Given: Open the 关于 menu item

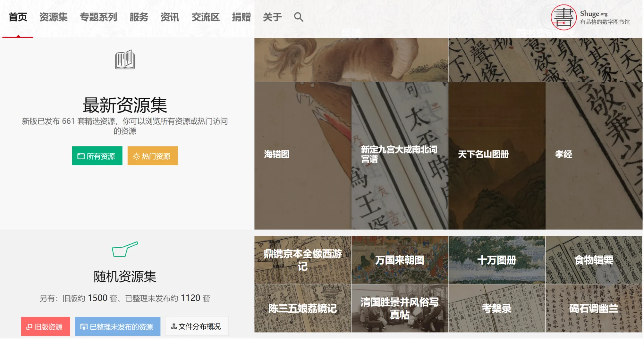Looking at the screenshot, I should click(x=273, y=17).
